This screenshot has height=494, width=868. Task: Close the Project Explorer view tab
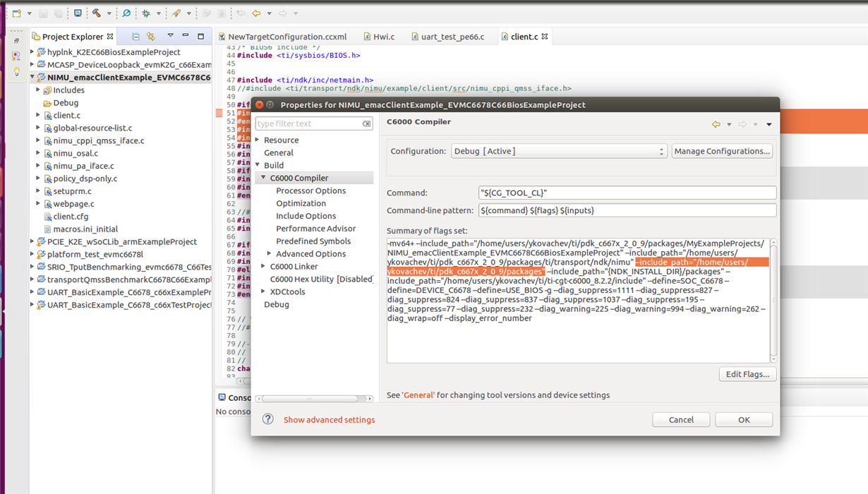click(110, 37)
